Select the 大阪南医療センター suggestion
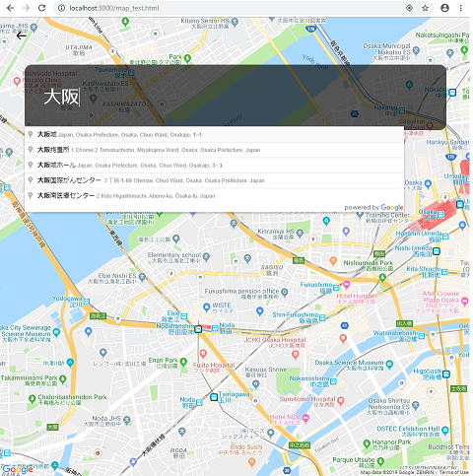473x476 pixels. click(214, 196)
